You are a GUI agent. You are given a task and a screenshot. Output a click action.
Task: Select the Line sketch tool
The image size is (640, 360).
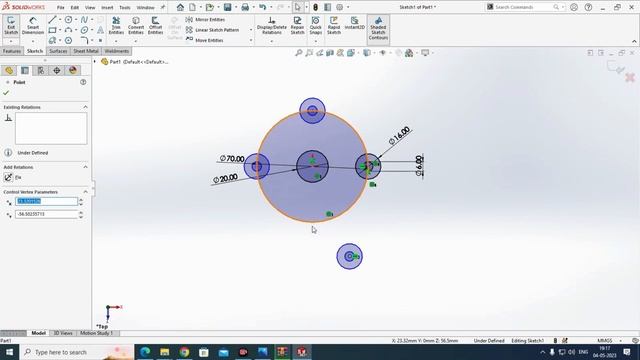click(x=52, y=20)
